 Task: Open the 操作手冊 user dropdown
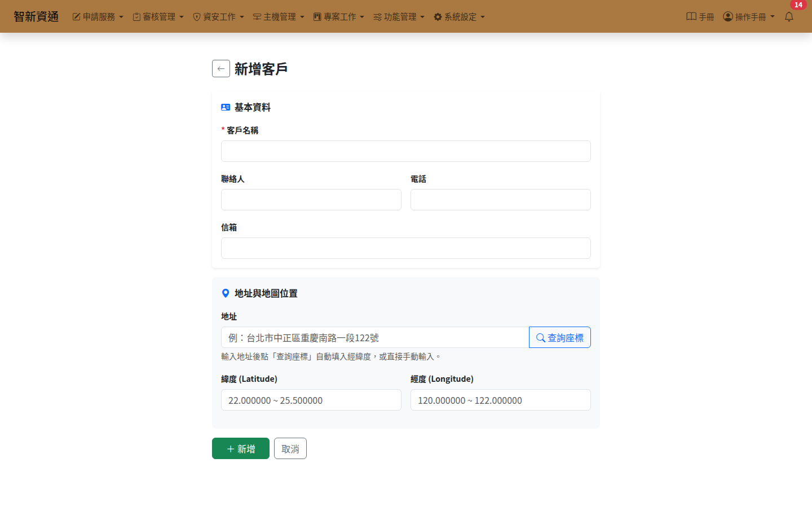pyautogui.click(x=749, y=17)
